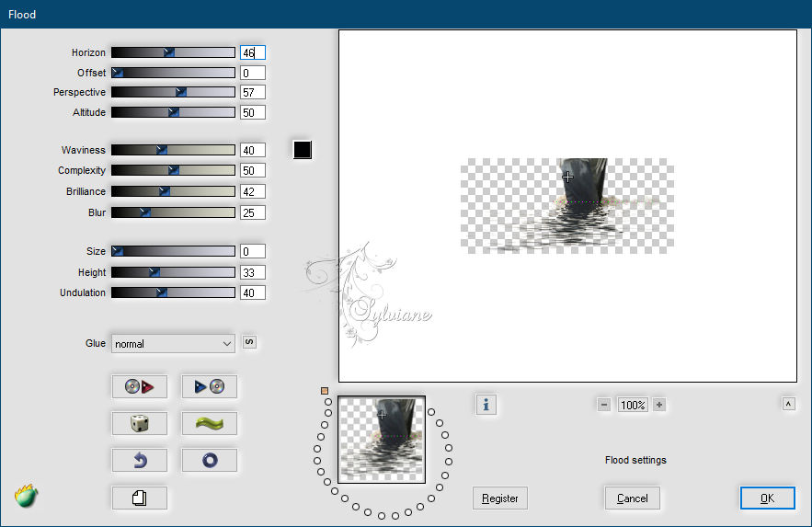Click the Perspective slider track
This screenshot has width=812, height=527.
pos(173,92)
